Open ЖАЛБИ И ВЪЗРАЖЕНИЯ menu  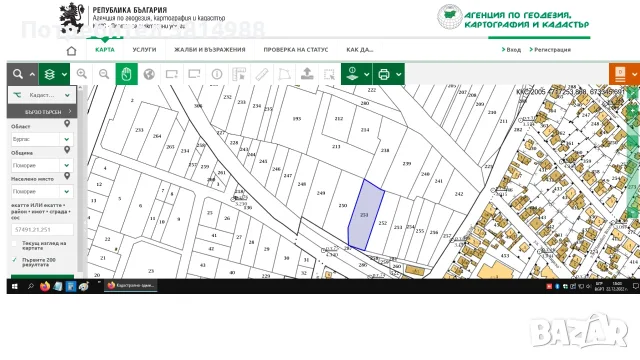point(210,50)
